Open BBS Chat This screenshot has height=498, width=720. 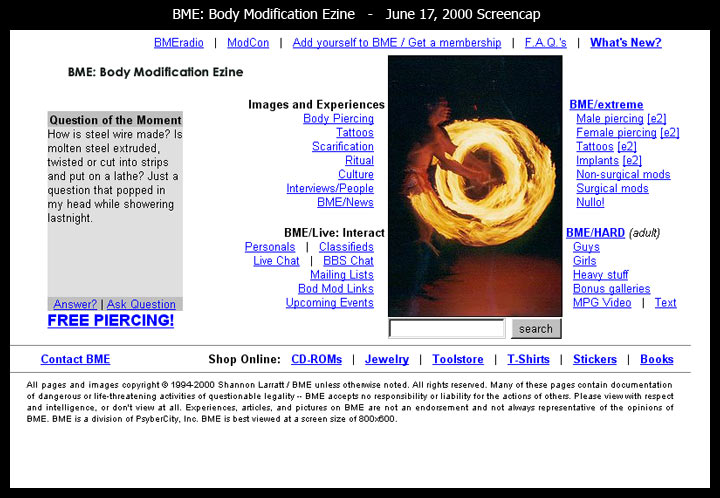click(348, 261)
